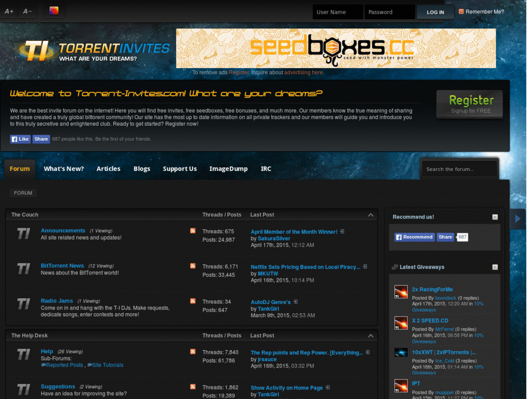532x399 pixels.
Task: Collapse The Couch category
Action: [x=370, y=215]
